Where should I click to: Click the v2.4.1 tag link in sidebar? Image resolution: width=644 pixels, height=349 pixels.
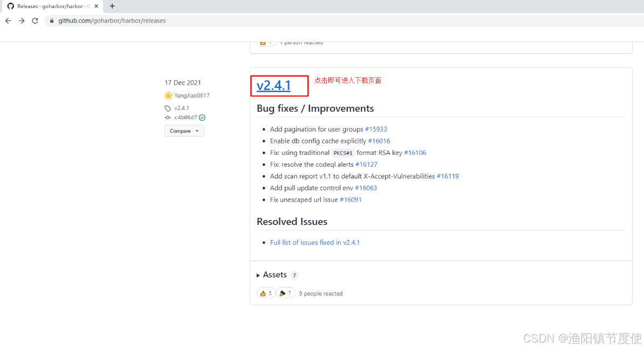[x=182, y=108]
